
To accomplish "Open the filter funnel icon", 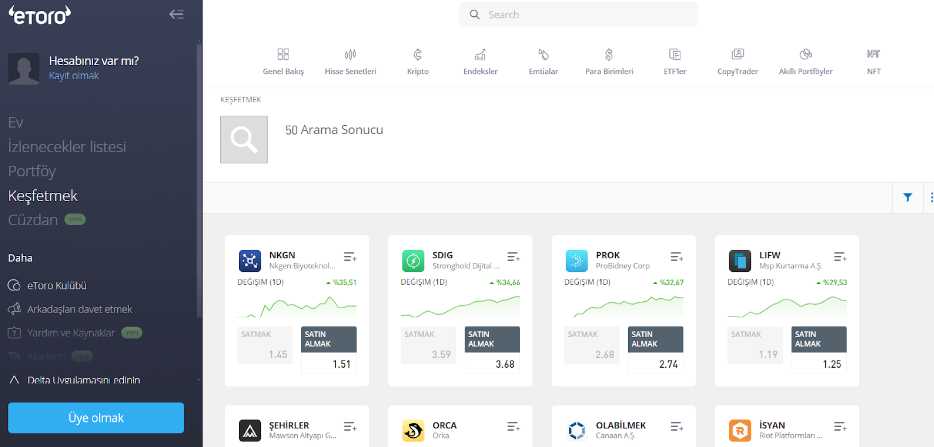I will click(907, 197).
